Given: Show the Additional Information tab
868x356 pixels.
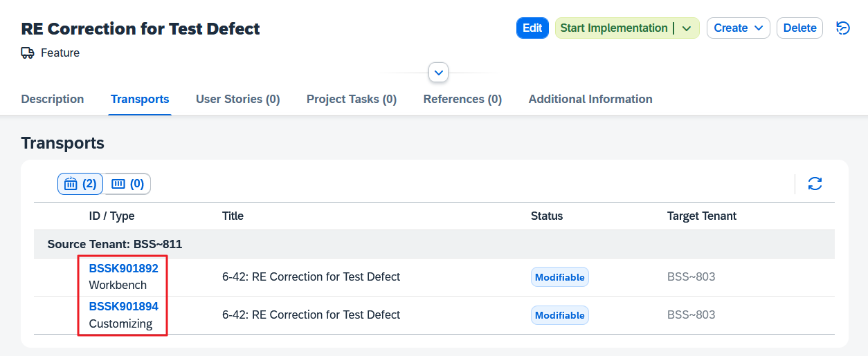Looking at the screenshot, I should point(590,99).
